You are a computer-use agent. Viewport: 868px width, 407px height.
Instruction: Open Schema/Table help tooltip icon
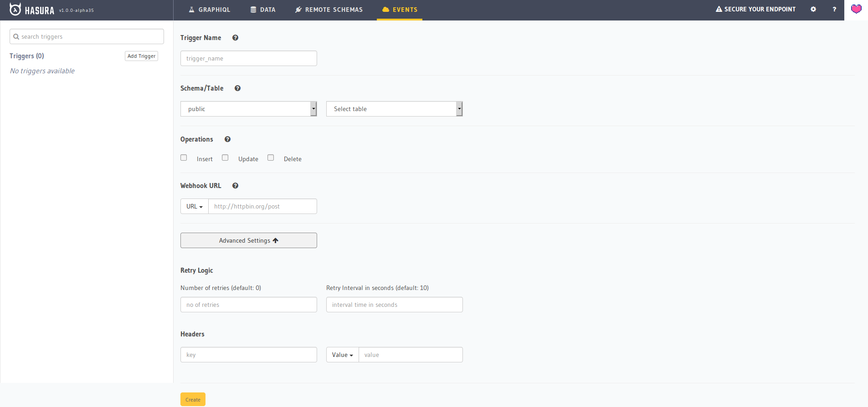click(x=237, y=88)
